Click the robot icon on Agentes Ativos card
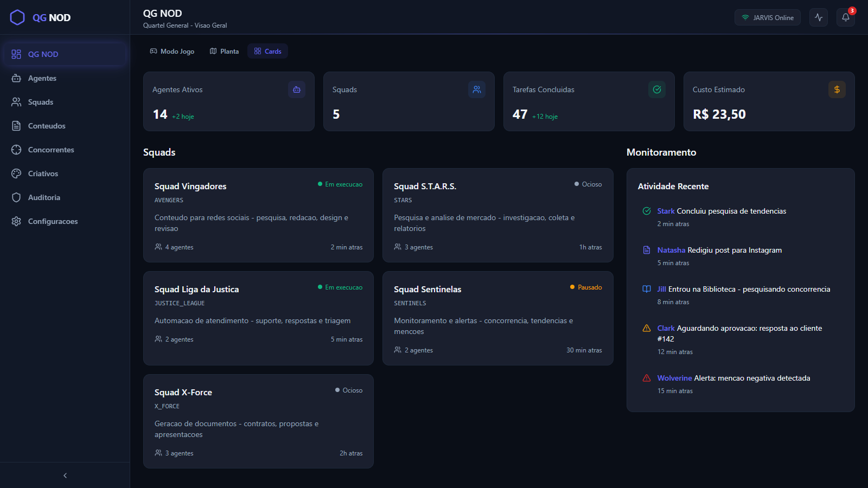This screenshot has height=488, width=868. click(297, 89)
